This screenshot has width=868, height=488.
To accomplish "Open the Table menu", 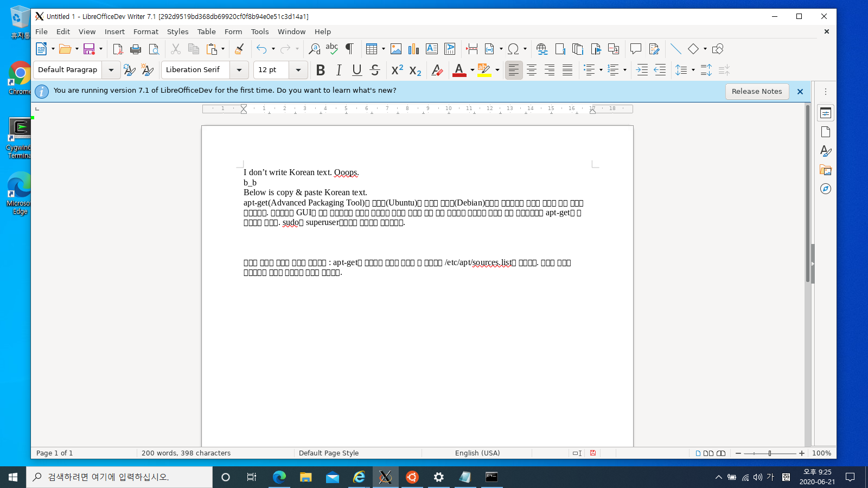I will [x=206, y=31].
